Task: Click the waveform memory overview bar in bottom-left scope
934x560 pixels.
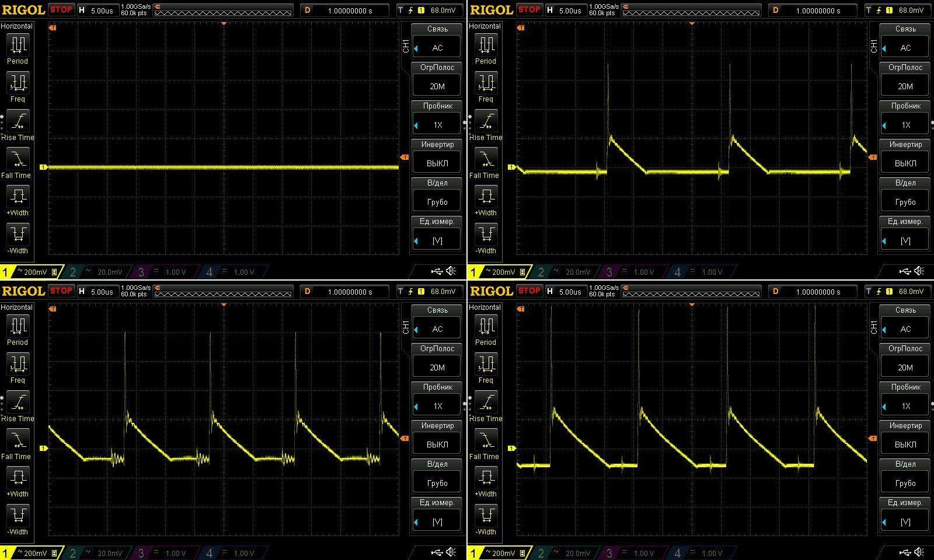Action: click(x=223, y=293)
